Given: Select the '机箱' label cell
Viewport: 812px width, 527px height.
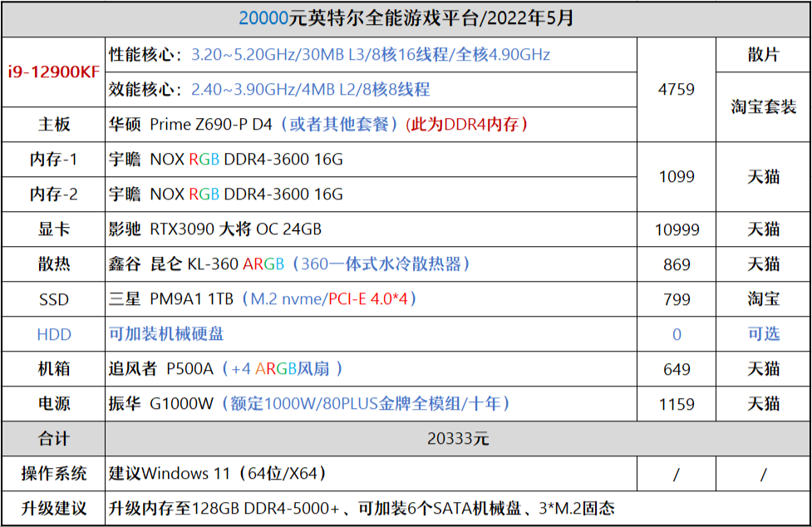Looking at the screenshot, I should pyautogui.click(x=54, y=369).
